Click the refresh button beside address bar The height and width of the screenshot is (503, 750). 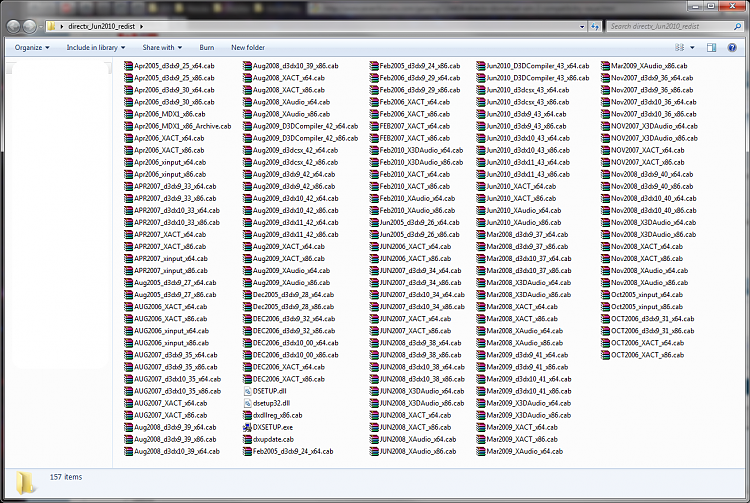click(595, 27)
